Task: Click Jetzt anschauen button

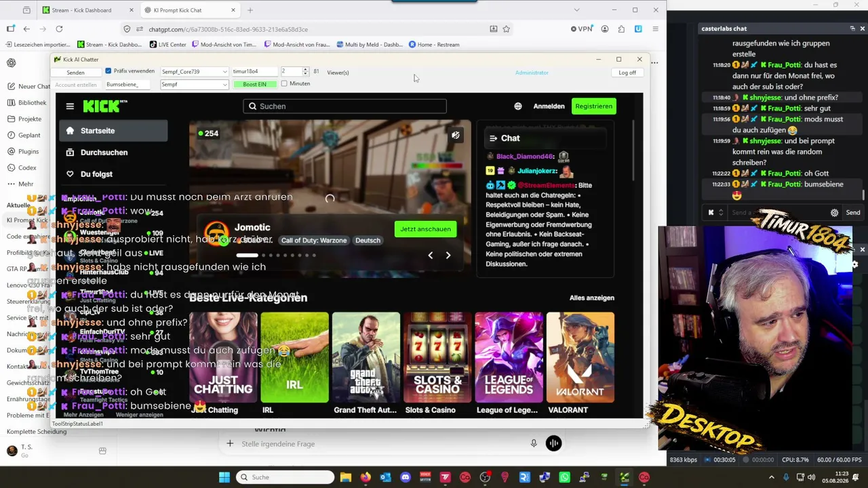Action: [x=425, y=229]
